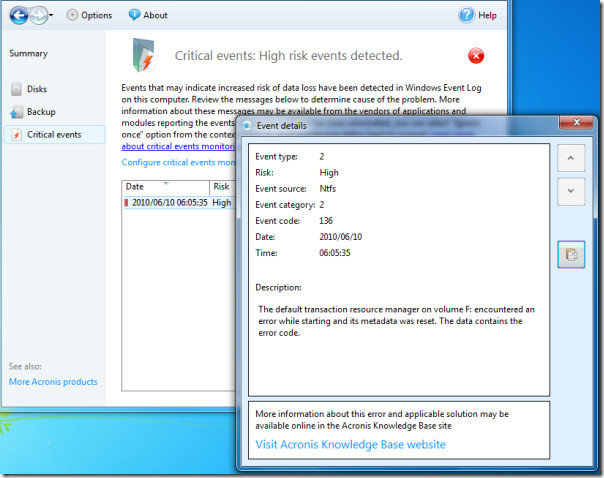604x478 pixels.
Task: Show previous event with up arrow button
Action: click(571, 158)
